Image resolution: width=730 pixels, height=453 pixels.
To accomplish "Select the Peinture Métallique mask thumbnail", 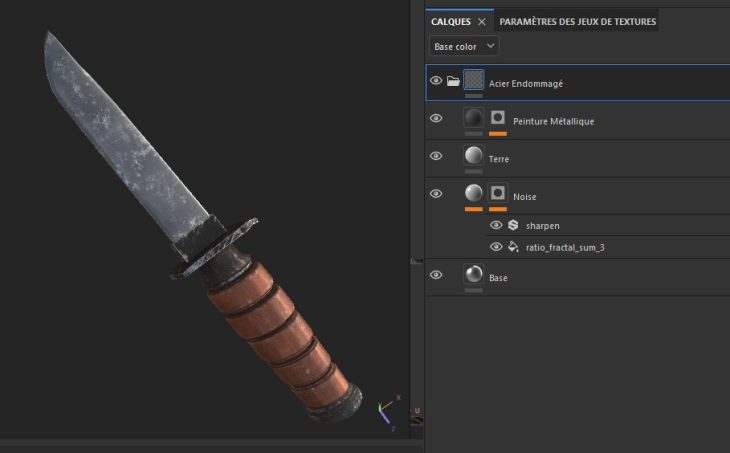I will tap(498, 119).
